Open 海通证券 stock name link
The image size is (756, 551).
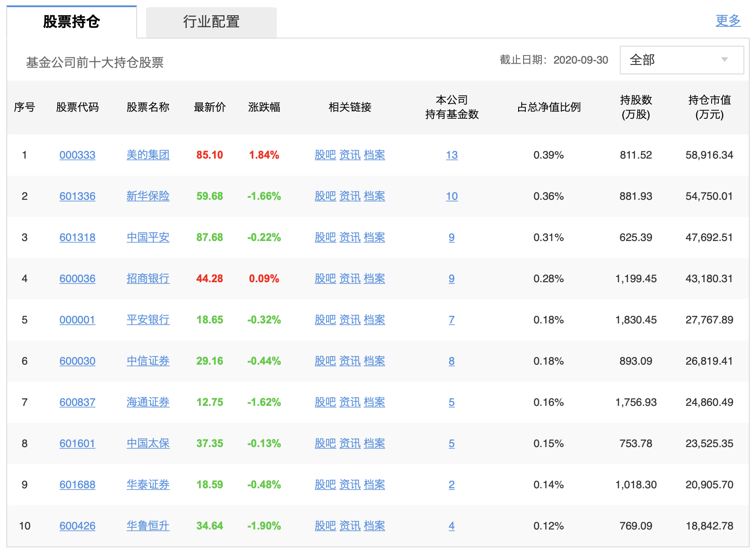click(x=148, y=402)
